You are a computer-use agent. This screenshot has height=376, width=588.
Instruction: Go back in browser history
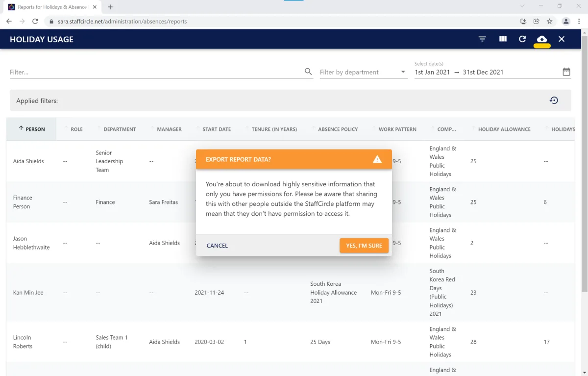pyautogui.click(x=9, y=21)
